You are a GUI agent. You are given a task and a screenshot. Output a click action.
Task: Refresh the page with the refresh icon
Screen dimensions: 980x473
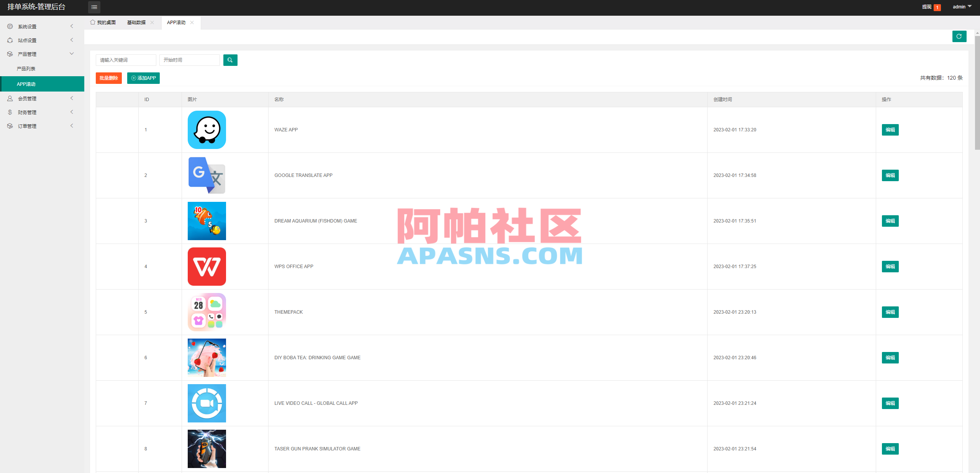point(959,36)
